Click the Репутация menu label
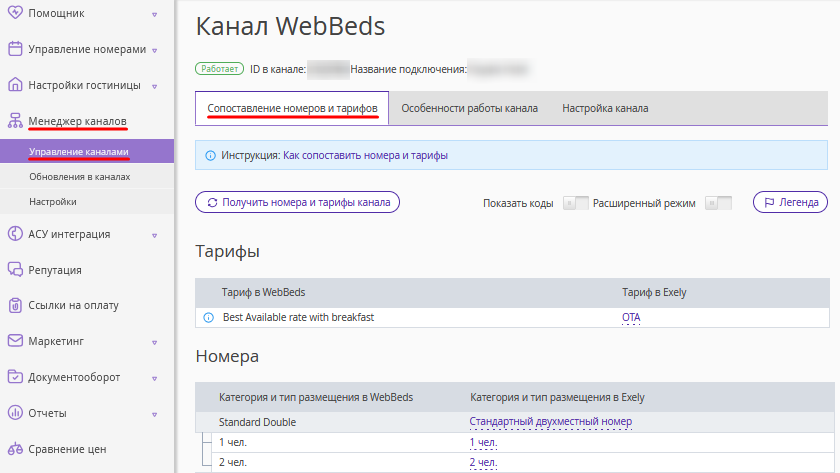This screenshot has height=473, width=840. [55, 270]
